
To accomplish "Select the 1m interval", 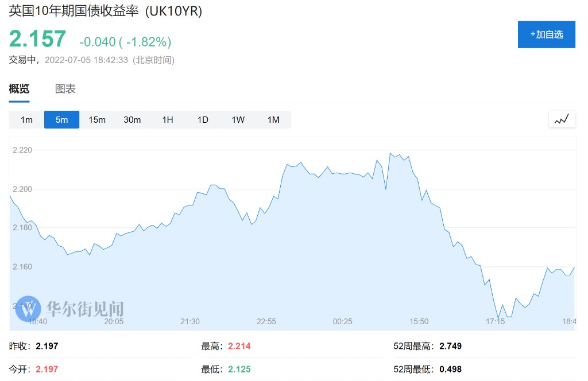I will tap(26, 120).
